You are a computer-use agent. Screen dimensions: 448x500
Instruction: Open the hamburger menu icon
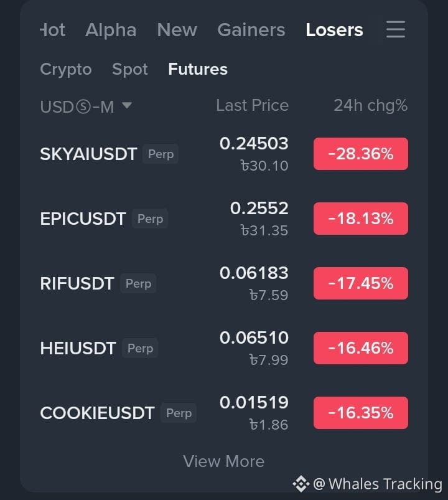tap(396, 29)
